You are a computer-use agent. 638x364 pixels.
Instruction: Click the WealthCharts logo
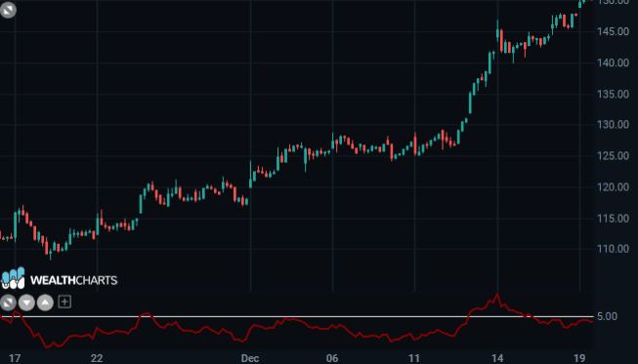[59, 279]
